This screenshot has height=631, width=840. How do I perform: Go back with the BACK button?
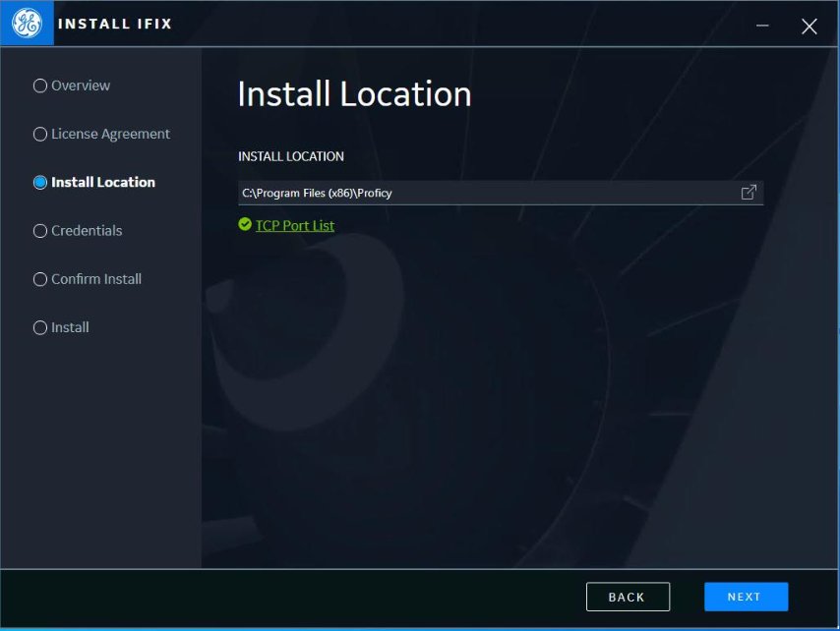tap(628, 597)
